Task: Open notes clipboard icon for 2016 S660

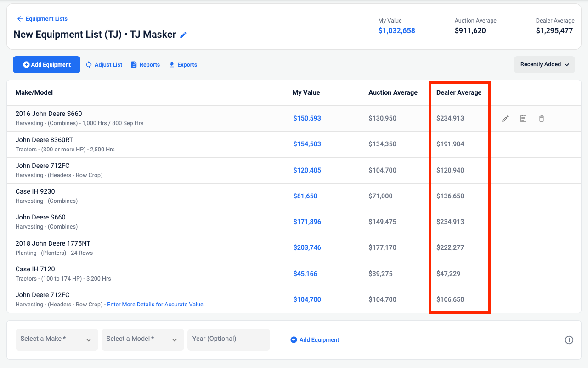Action: (523, 119)
